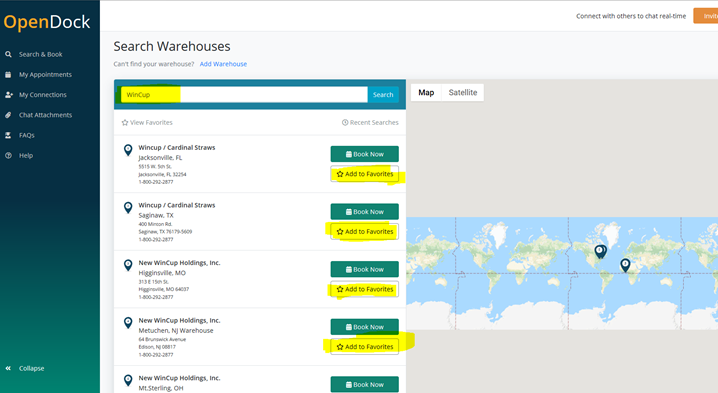Select 'Wincup / Cardinal Straws' Jacksonville result title
The width and height of the screenshot is (718, 393).
(177, 147)
